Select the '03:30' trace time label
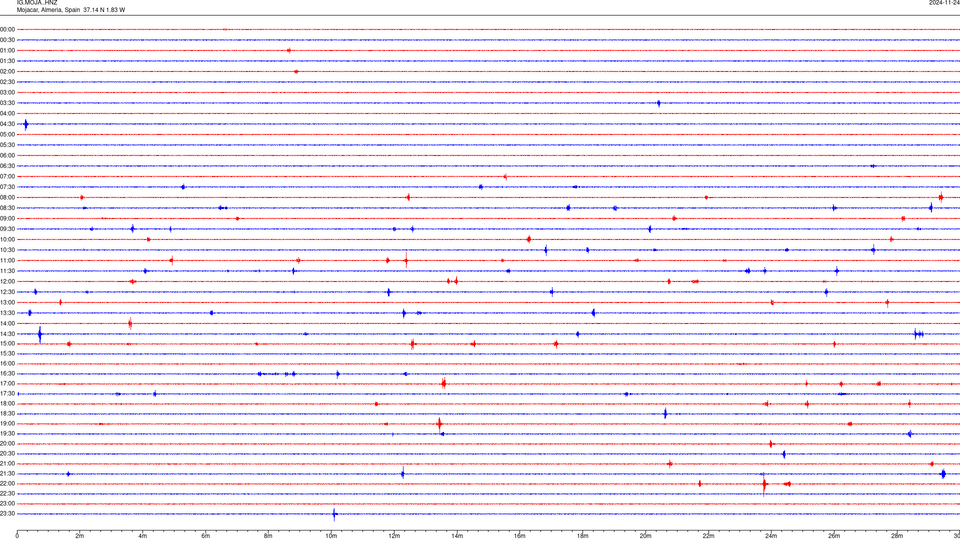960x540 pixels. coord(7,103)
